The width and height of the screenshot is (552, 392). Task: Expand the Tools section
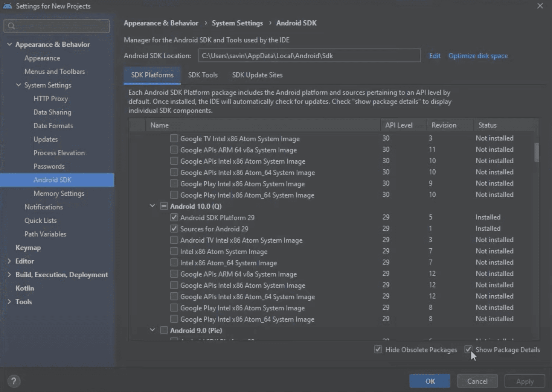click(9, 301)
